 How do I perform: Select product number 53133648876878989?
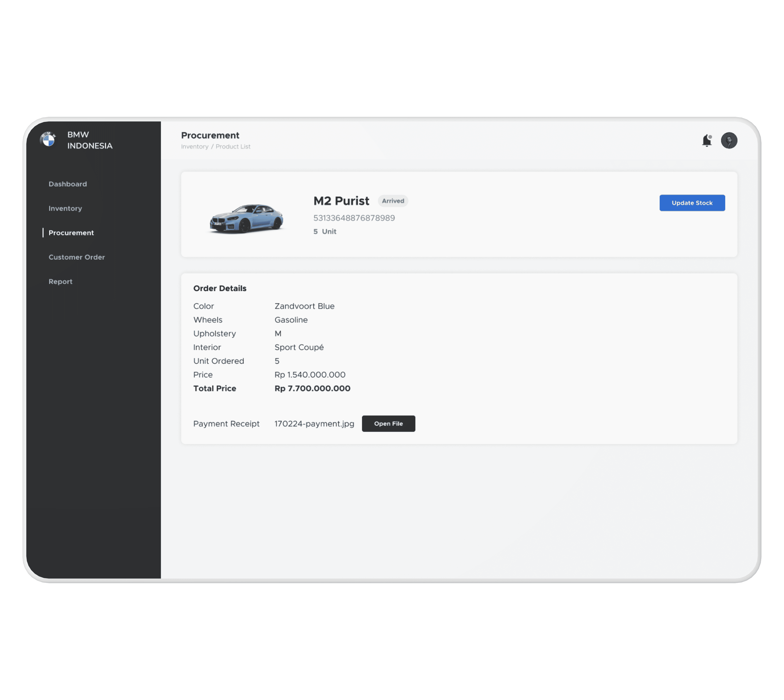[354, 218]
